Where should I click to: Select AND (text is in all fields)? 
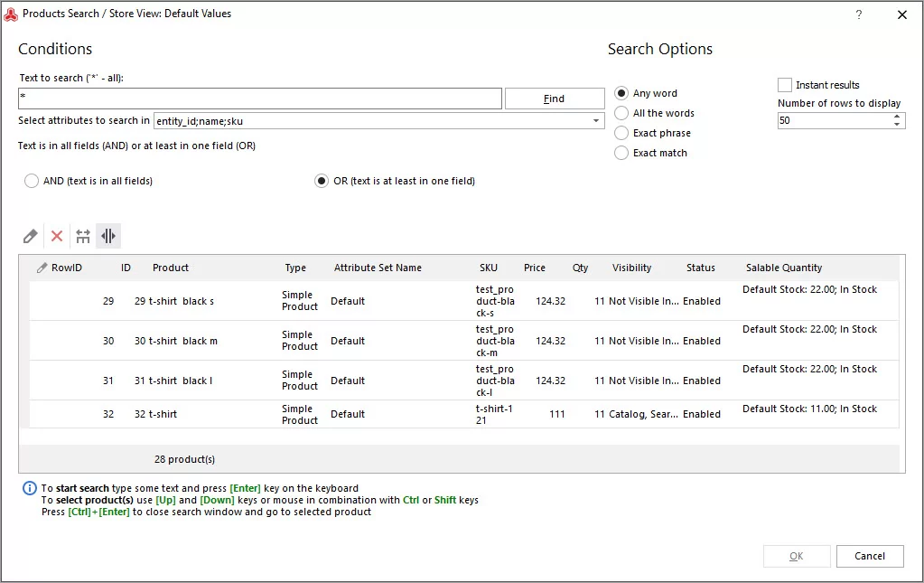pos(32,181)
